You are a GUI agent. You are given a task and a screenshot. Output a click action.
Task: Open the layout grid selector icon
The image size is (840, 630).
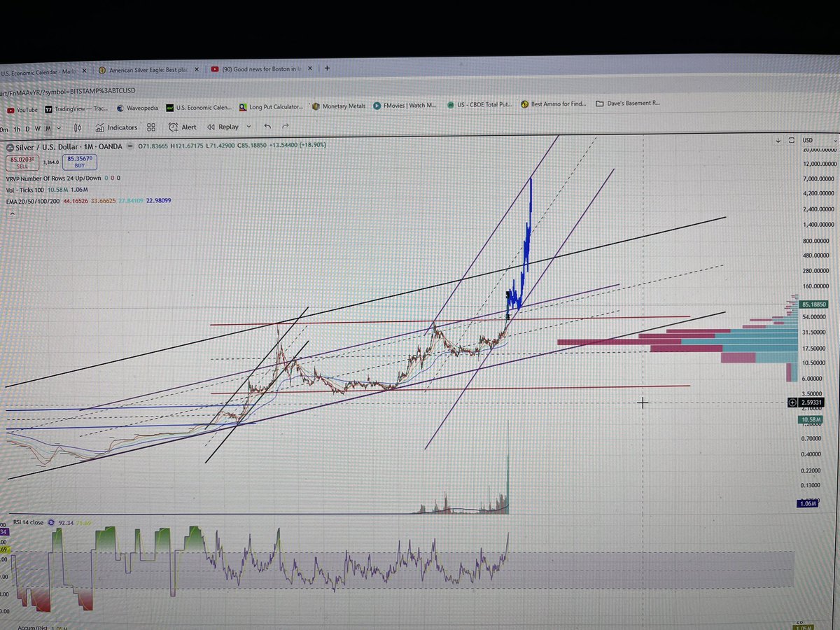coord(151,127)
